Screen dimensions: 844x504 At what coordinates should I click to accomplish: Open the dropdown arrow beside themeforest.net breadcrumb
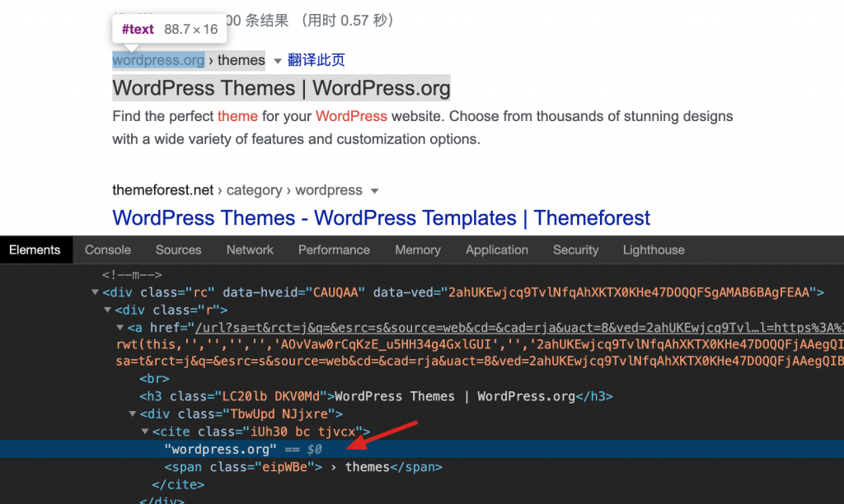374,191
